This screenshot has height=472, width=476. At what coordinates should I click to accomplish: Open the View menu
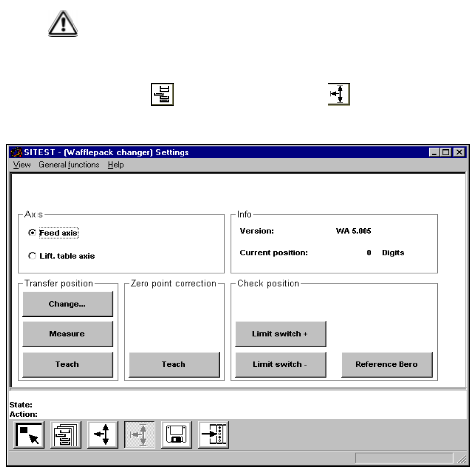pos(22,165)
